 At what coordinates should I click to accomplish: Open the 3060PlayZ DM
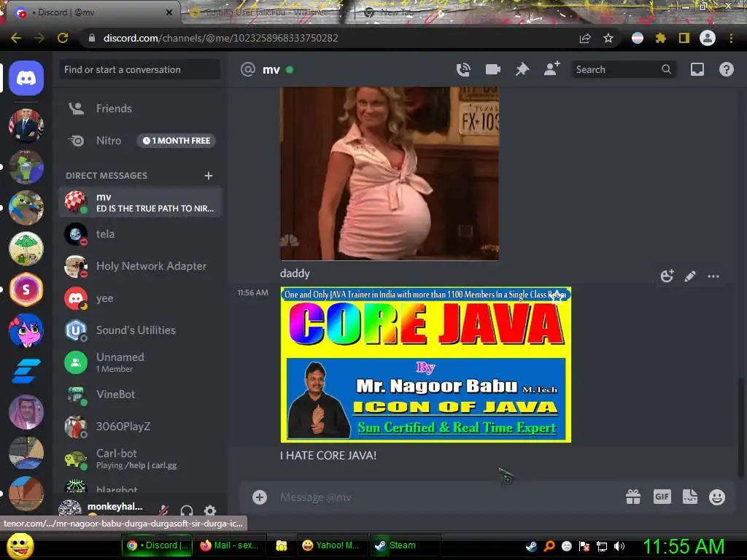140,426
